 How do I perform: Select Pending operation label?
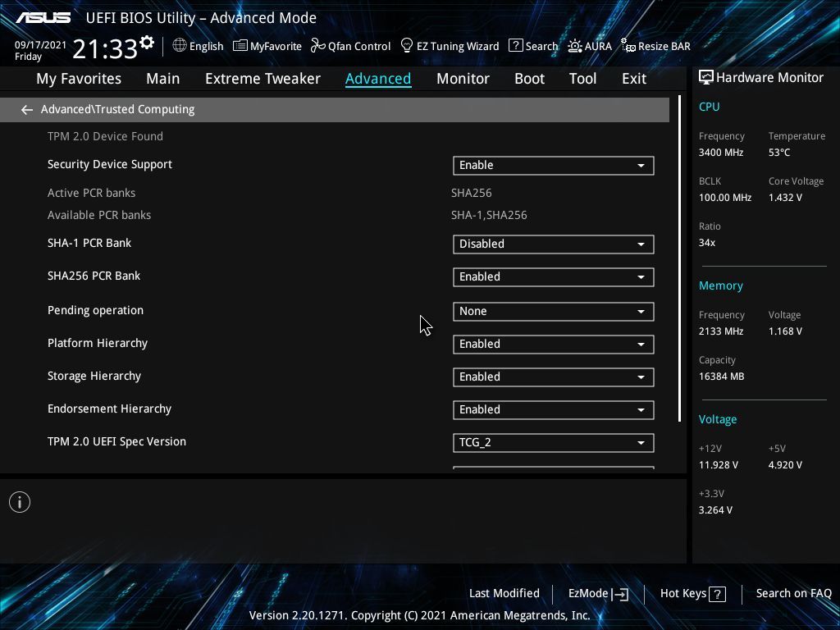pos(95,311)
